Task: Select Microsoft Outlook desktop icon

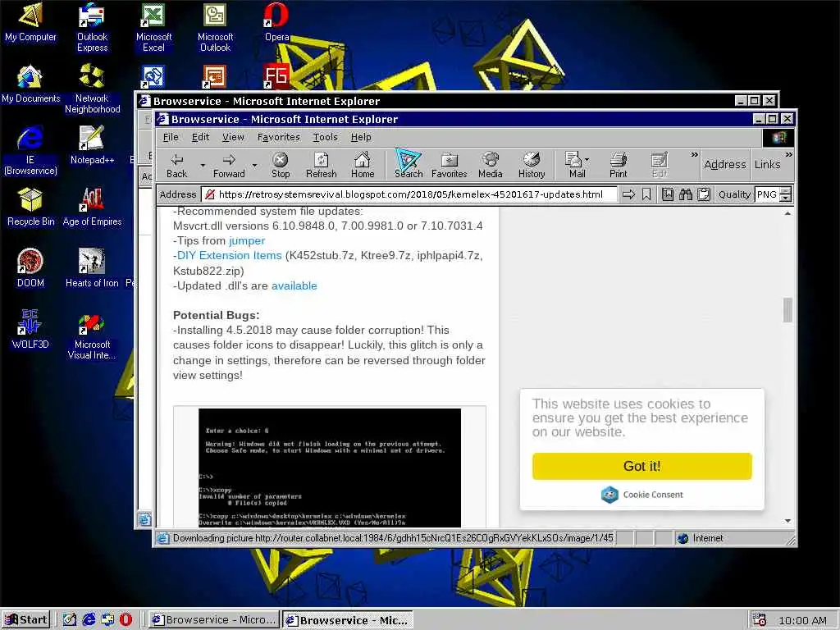Action: click(x=216, y=27)
